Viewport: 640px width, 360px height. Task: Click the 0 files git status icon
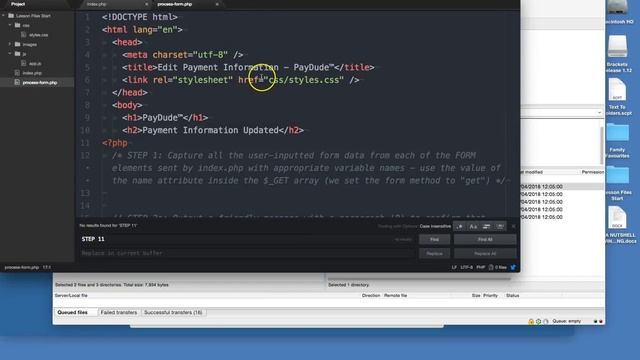tap(498, 267)
